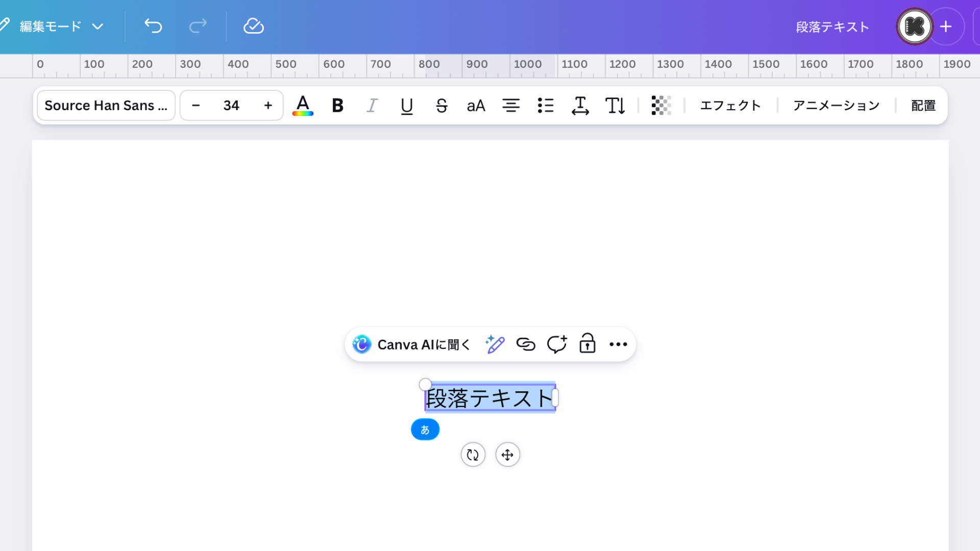
Task: Toggle underline formatting
Action: pyautogui.click(x=407, y=106)
